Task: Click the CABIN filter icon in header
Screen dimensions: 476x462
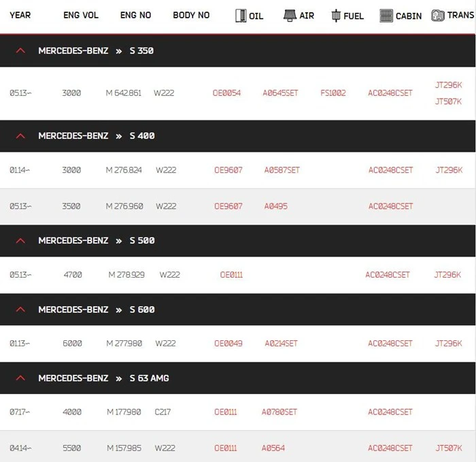Action: click(386, 16)
